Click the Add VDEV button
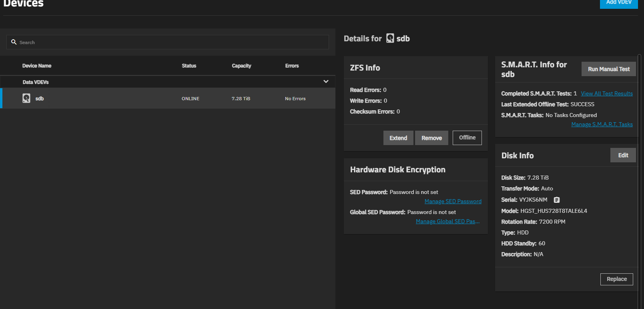 pyautogui.click(x=619, y=3)
